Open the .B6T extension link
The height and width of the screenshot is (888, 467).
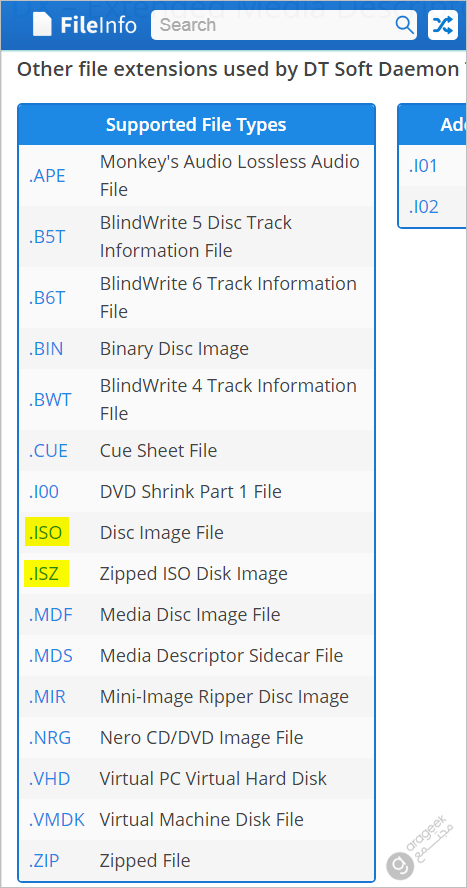[47, 298]
